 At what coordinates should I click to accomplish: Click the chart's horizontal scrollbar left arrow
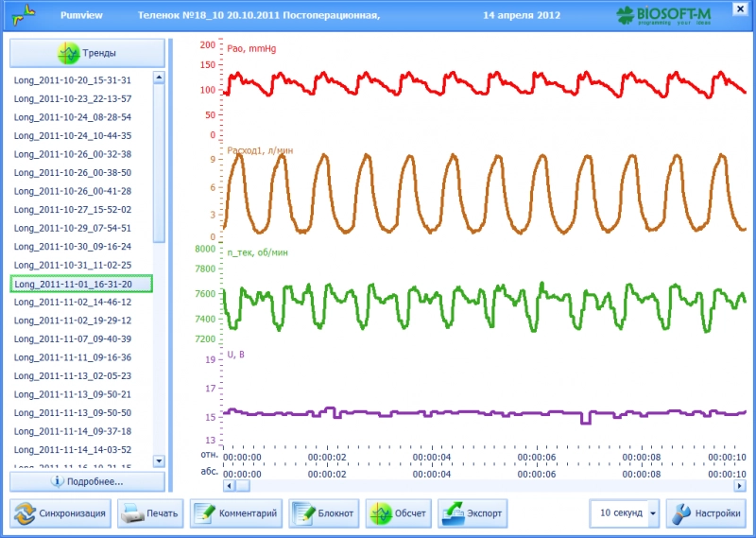coord(229,485)
